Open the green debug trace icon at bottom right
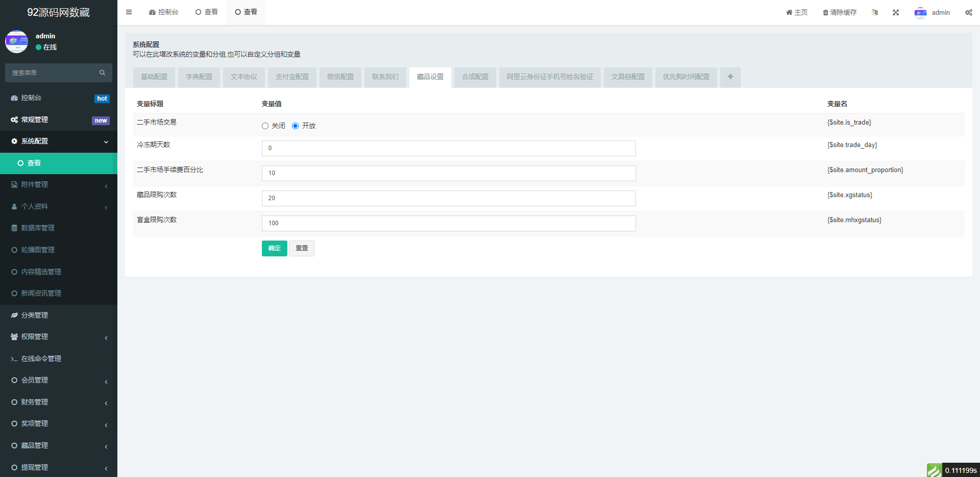 [934, 470]
